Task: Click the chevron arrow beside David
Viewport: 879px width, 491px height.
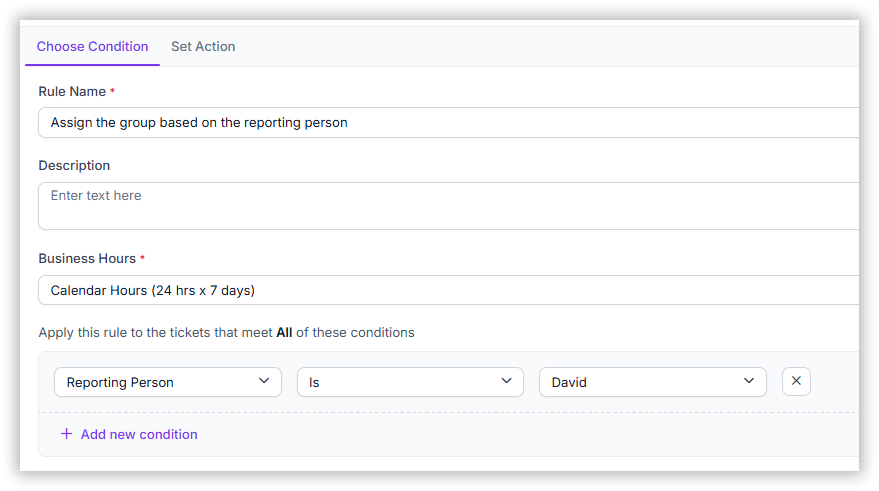Action: (x=749, y=381)
